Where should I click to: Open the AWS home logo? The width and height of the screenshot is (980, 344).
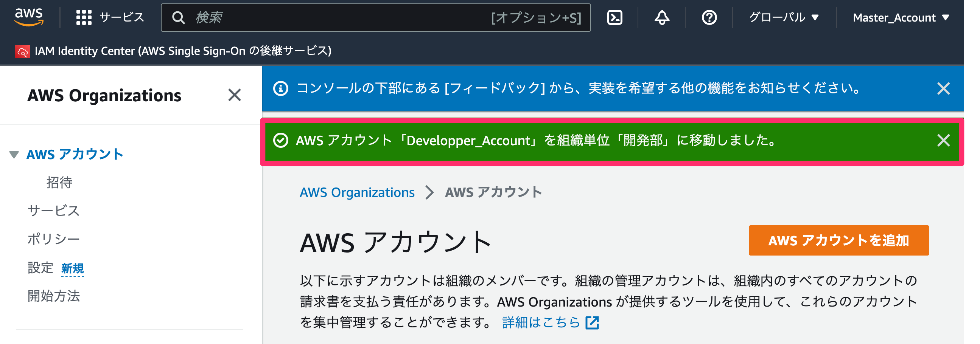pyautogui.click(x=28, y=17)
